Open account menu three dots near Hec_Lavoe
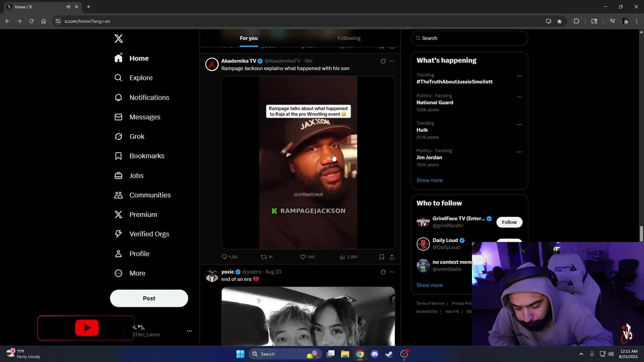This screenshot has height=362, width=644. pyautogui.click(x=190, y=331)
